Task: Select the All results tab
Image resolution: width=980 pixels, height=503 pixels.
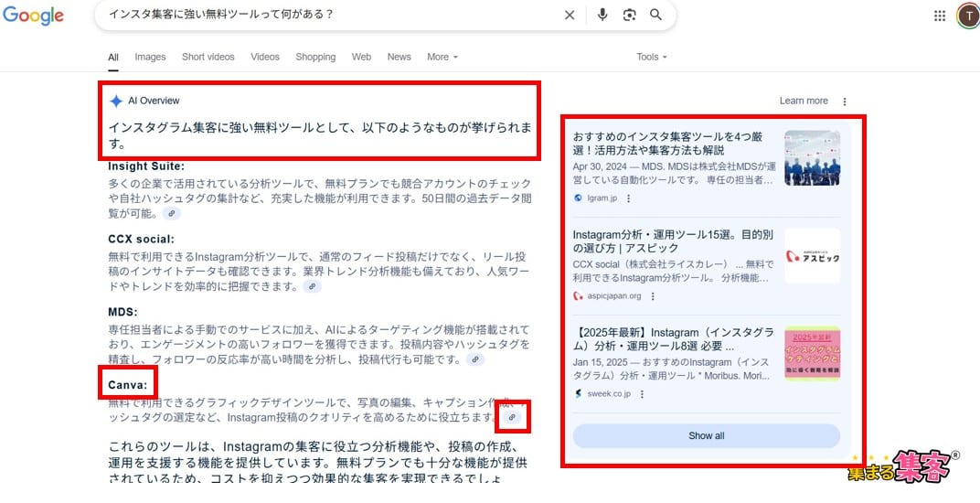Action: [x=113, y=57]
